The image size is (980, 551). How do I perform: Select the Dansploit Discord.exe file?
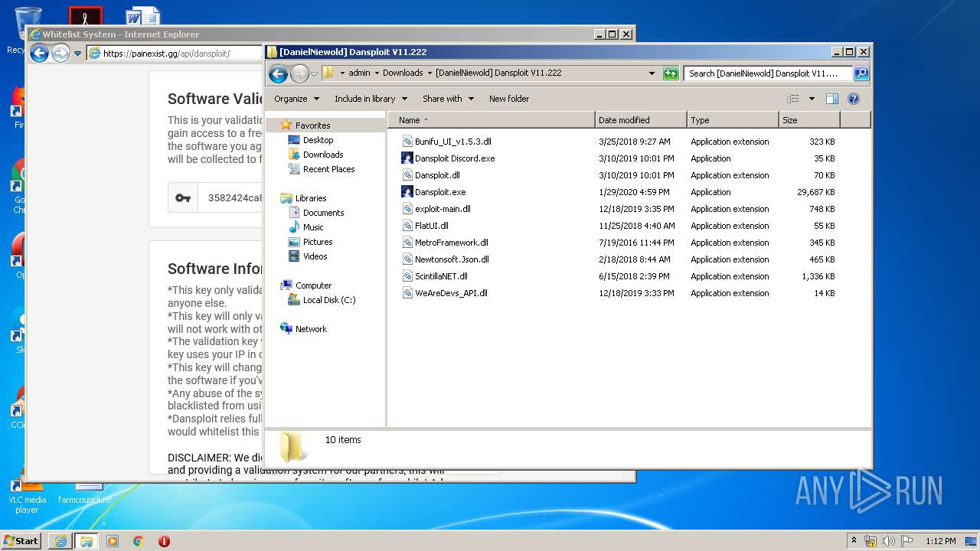coord(455,158)
